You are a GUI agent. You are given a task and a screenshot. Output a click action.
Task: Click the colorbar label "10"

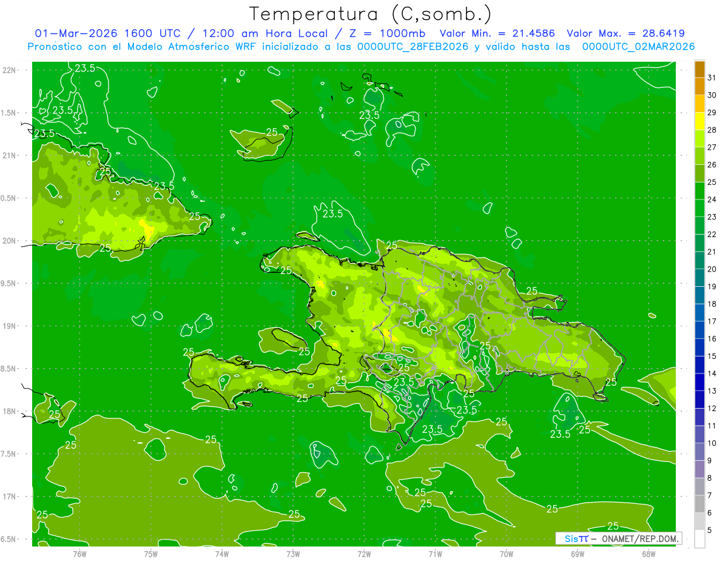pyautogui.click(x=712, y=443)
